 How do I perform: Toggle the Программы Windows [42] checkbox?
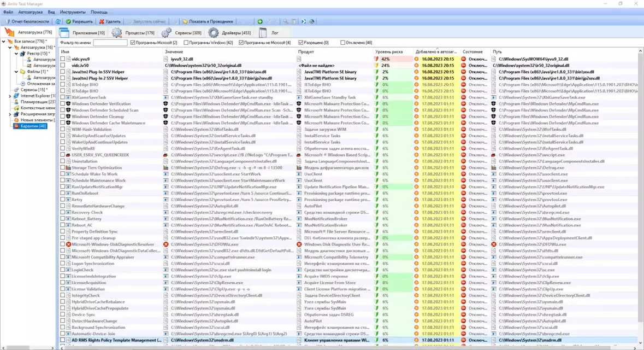pos(186,42)
